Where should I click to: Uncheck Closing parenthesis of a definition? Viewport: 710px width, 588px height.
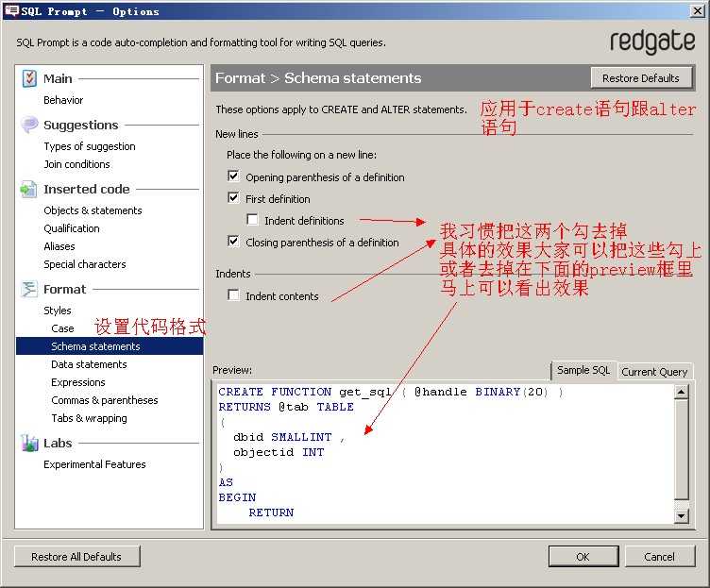233,242
